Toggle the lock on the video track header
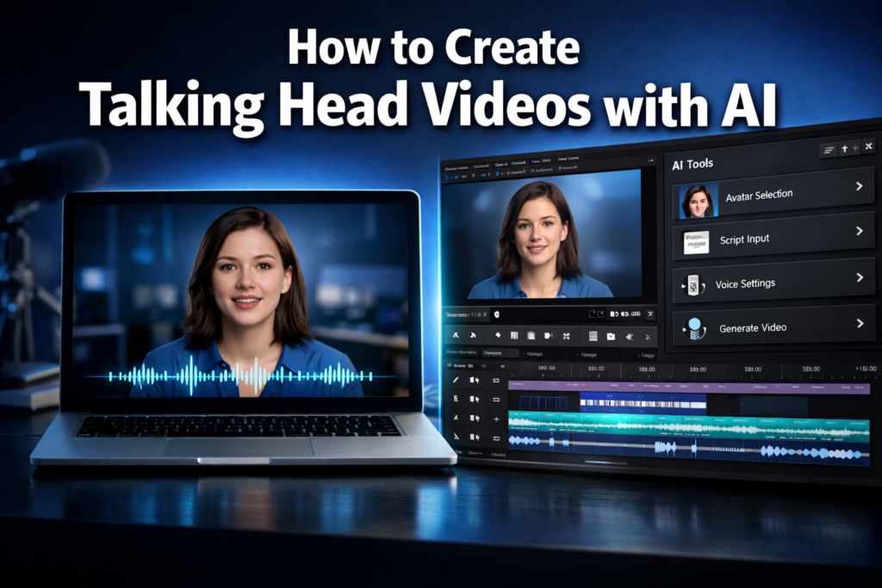The width and height of the screenshot is (882, 588). coord(497,399)
